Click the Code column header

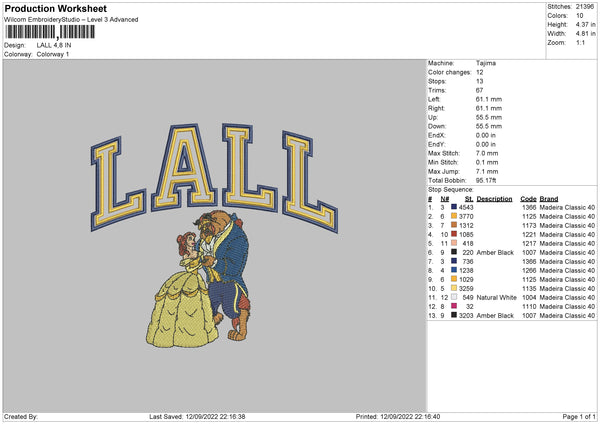tap(528, 199)
